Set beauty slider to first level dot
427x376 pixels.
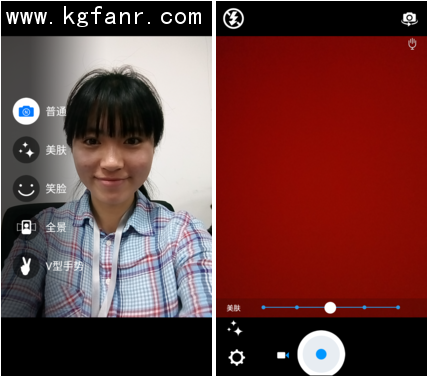[264, 307]
